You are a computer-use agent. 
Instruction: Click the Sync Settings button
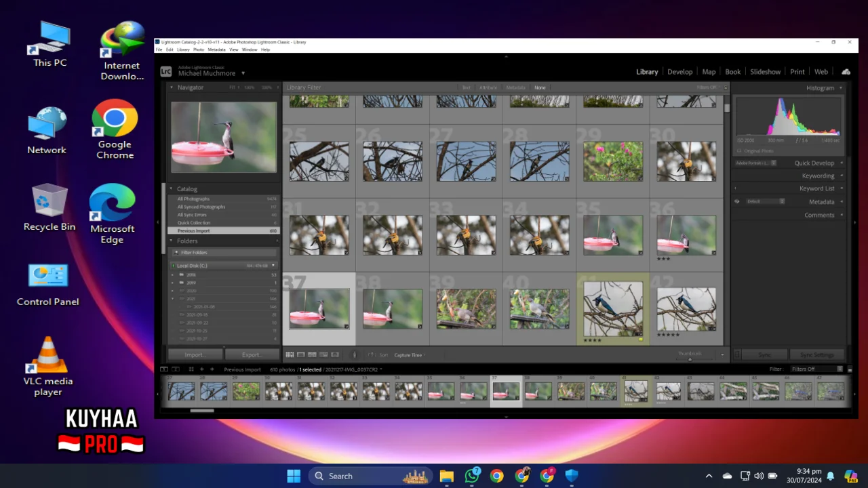coord(816,354)
